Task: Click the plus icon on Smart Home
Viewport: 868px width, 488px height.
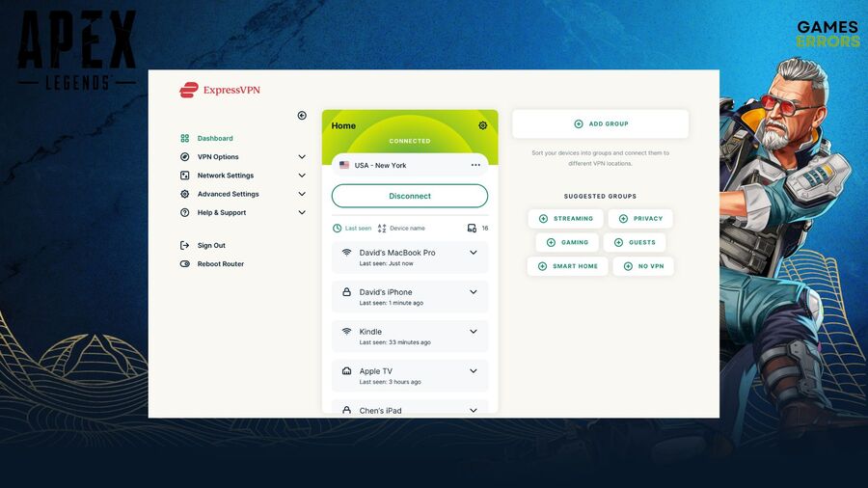Action: pos(542,266)
